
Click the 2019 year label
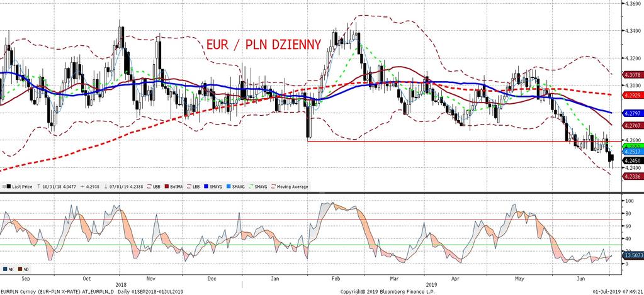[x=431, y=284]
